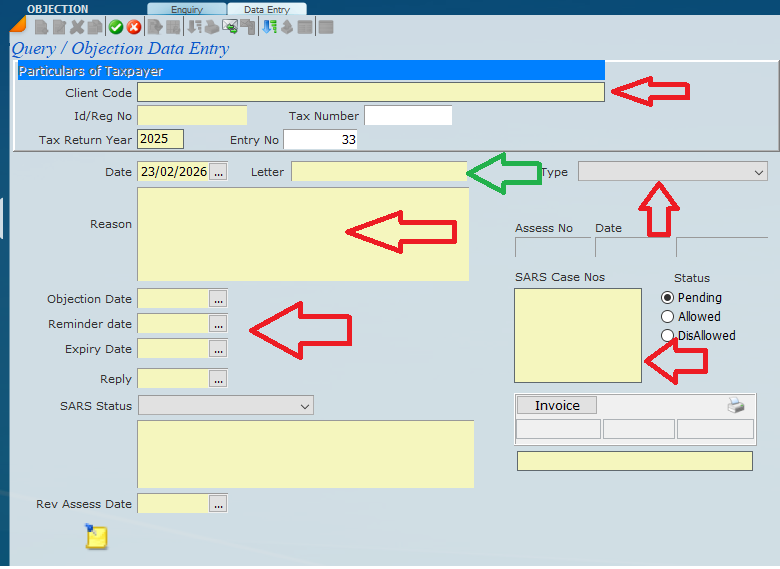Open the Objection Date picker button
The image size is (780, 569).
[218, 298]
